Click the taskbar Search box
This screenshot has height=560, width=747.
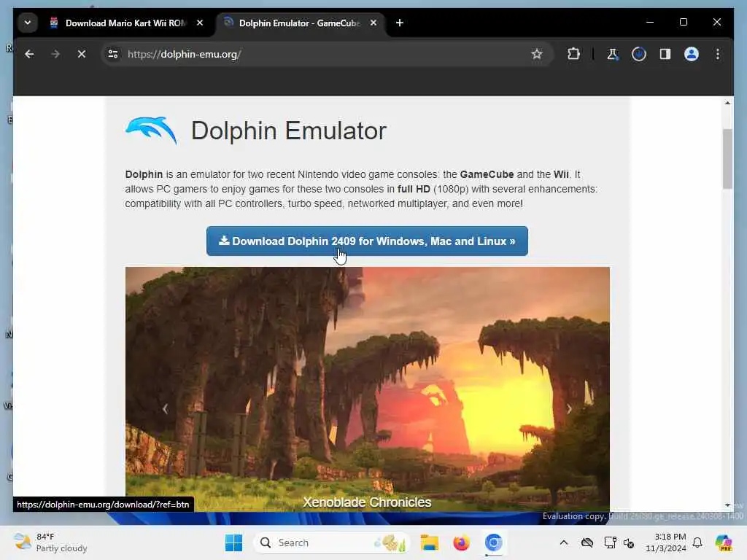332,542
